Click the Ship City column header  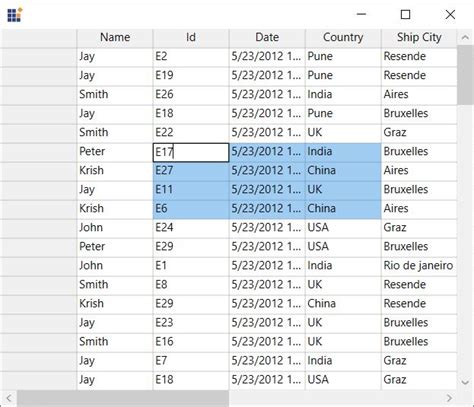coord(419,38)
